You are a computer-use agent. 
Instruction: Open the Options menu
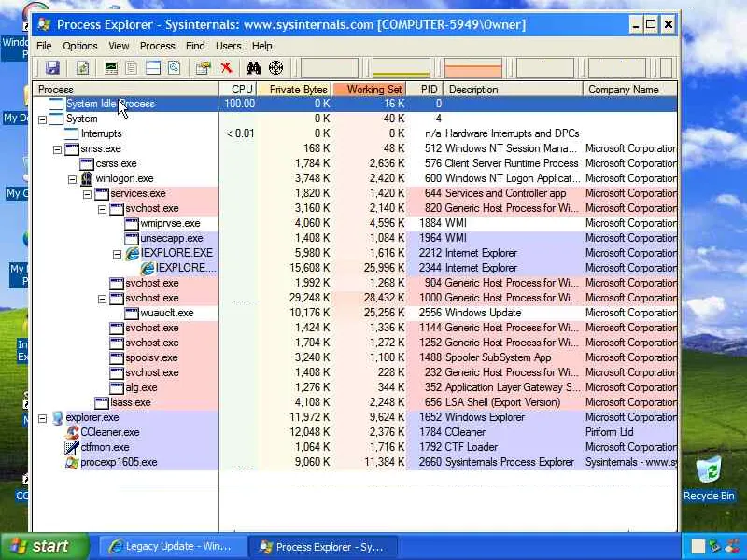(80, 46)
